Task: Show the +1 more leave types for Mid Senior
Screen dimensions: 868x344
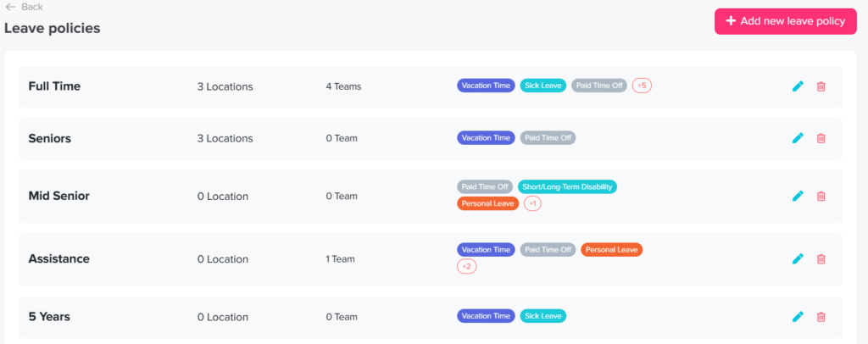Action: tap(532, 203)
